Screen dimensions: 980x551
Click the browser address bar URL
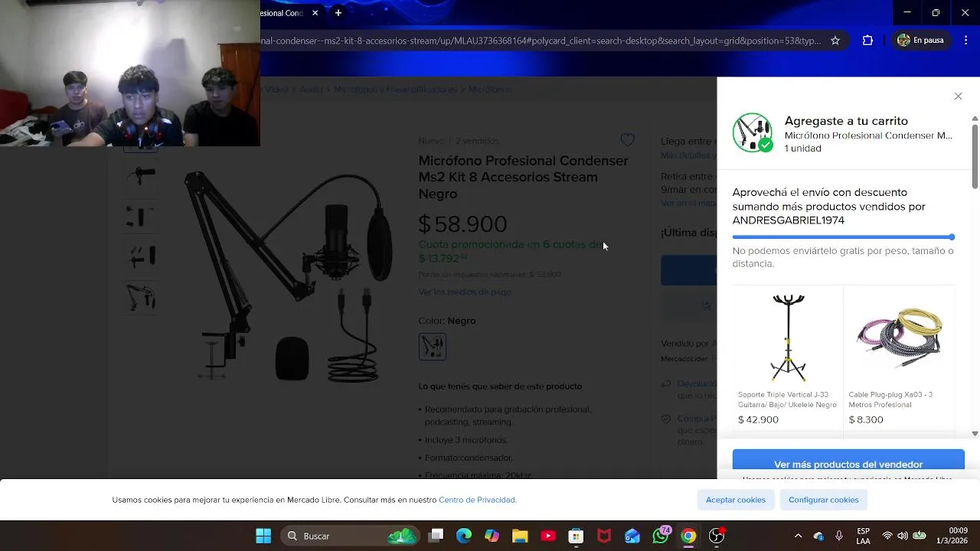point(541,41)
